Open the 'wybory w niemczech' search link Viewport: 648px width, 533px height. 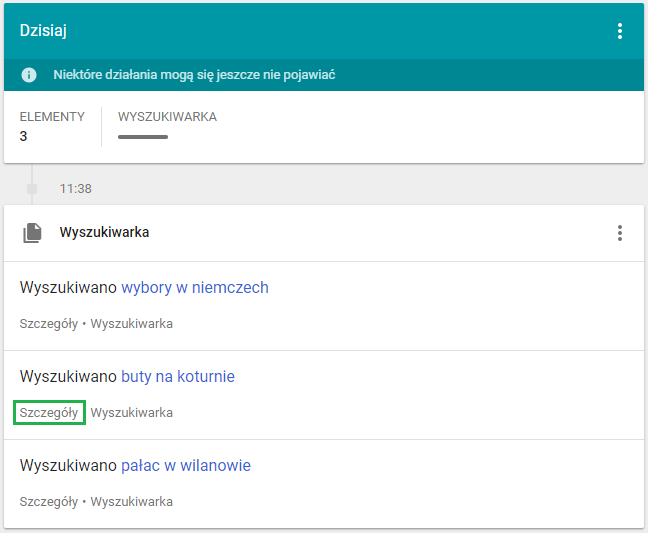pyautogui.click(x=195, y=288)
